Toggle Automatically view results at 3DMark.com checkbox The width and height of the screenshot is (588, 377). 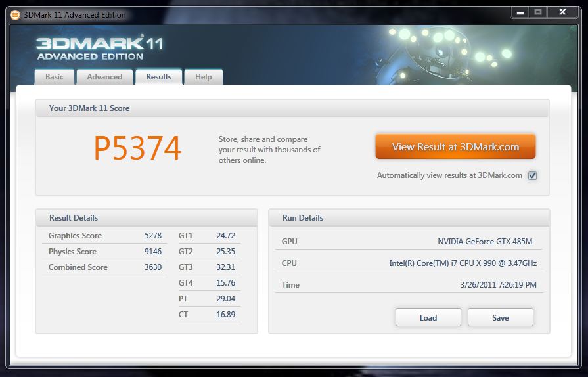point(532,175)
